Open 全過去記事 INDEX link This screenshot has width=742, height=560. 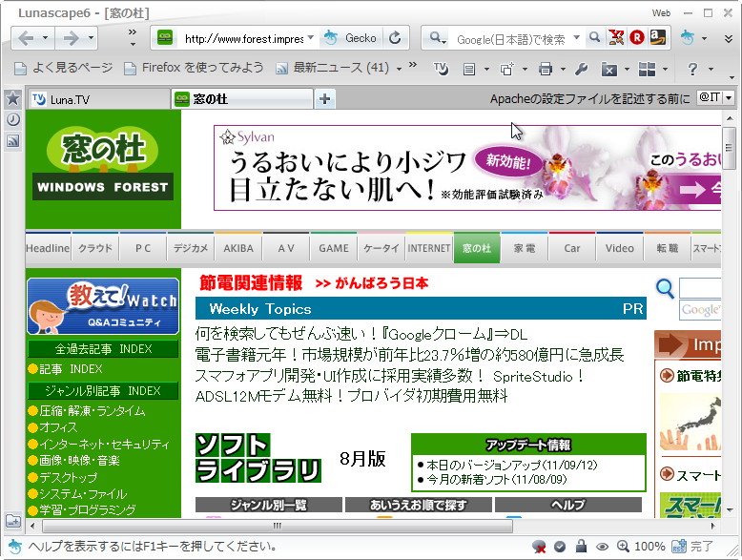point(103,349)
